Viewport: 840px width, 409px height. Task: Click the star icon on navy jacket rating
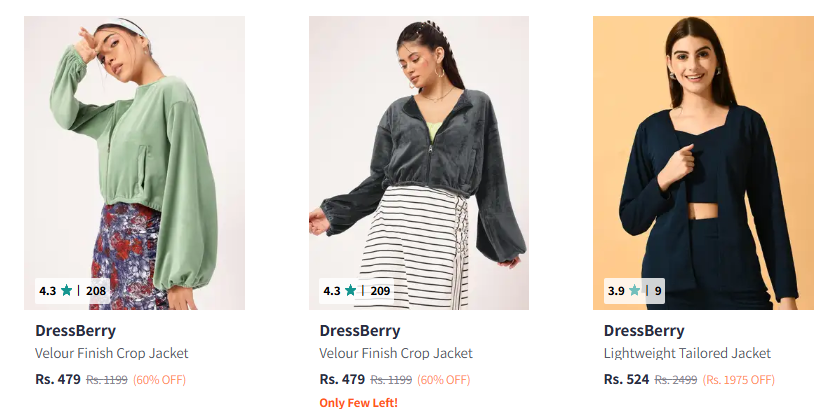[x=634, y=291]
